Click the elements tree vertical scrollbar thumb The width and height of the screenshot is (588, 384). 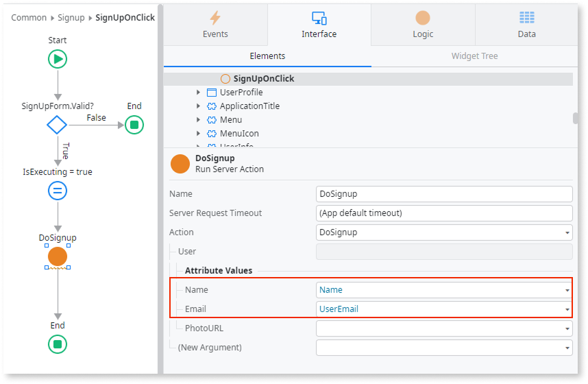(x=575, y=118)
